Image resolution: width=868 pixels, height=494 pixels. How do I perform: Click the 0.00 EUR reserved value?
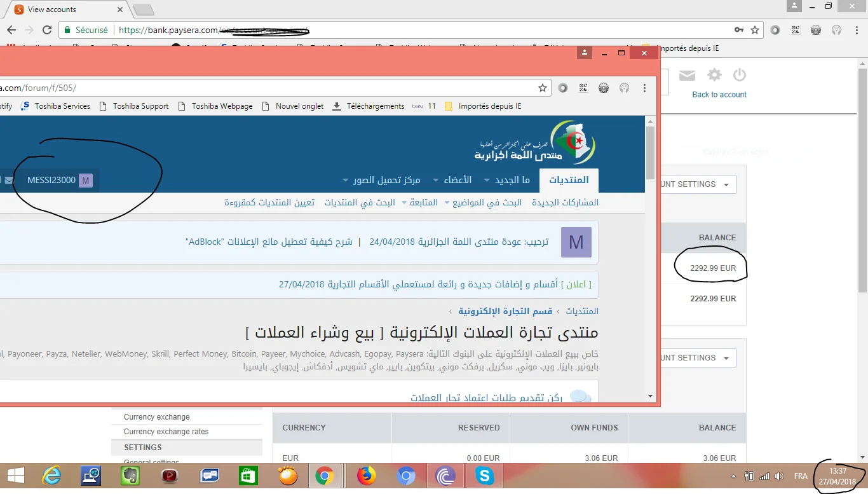point(484,458)
